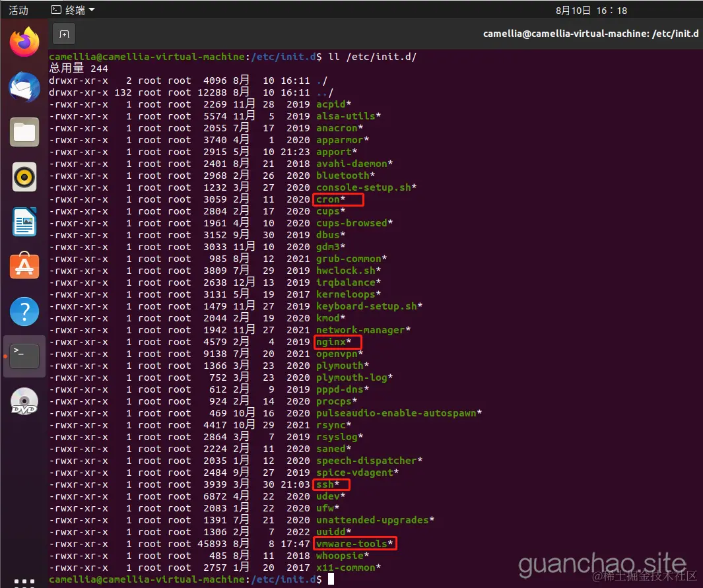Screen dimensions: 703x588
Task: Click the uuidd* file name
Action: pyautogui.click(x=333, y=532)
